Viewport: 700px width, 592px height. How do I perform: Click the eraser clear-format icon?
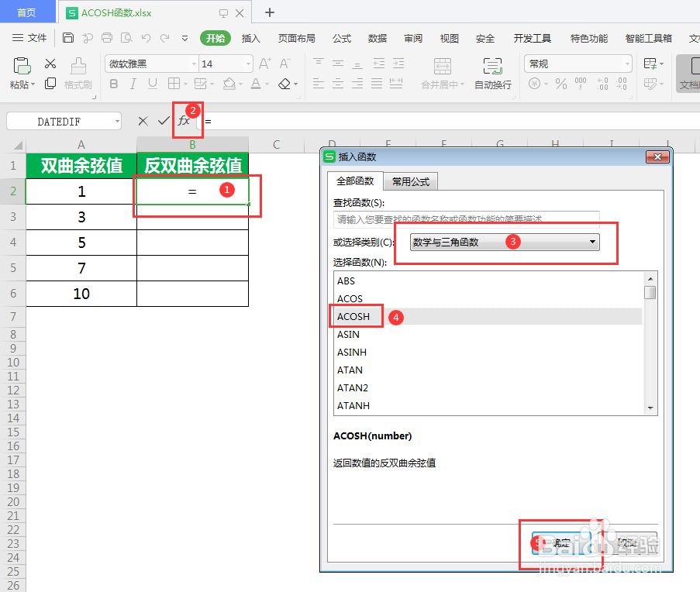[284, 84]
